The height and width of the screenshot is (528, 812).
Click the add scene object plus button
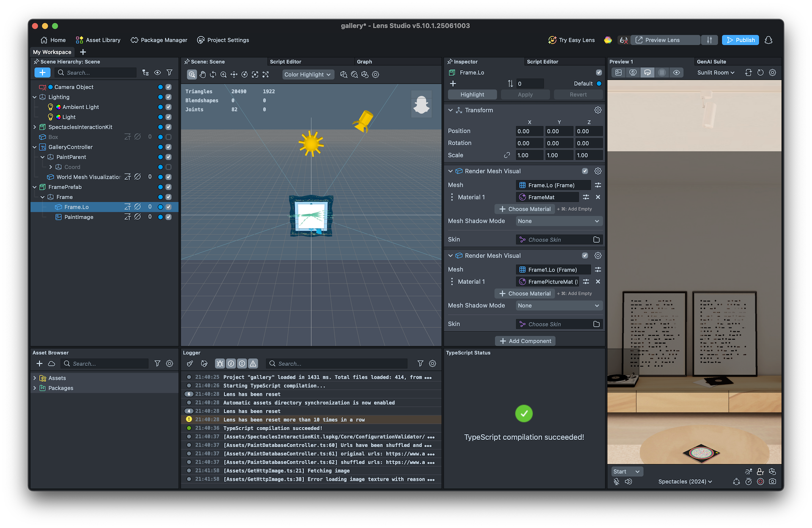[42, 72]
